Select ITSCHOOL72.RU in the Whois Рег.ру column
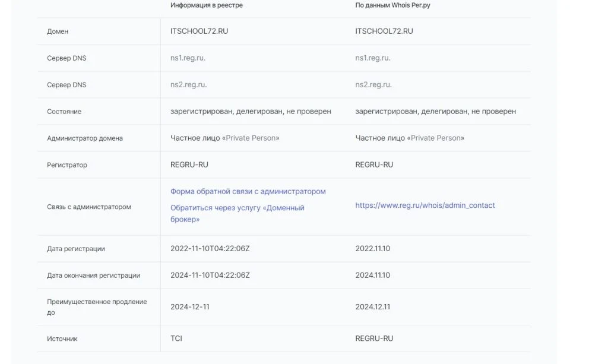The width and height of the screenshot is (608, 364). point(384,31)
